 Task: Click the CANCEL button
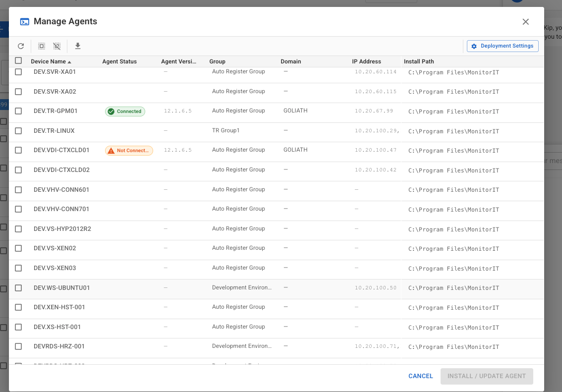click(420, 376)
